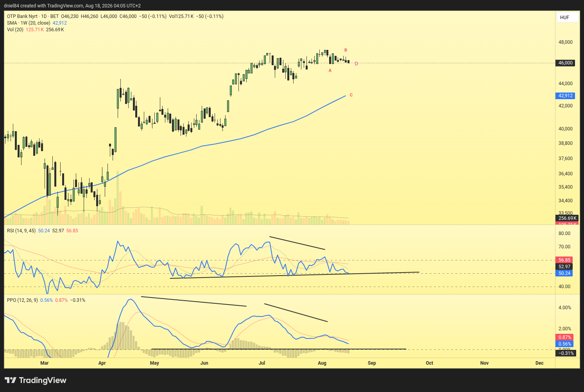Click the SMA 1W (20, close) legend
584x392 pixels.
pyautogui.click(x=29, y=23)
